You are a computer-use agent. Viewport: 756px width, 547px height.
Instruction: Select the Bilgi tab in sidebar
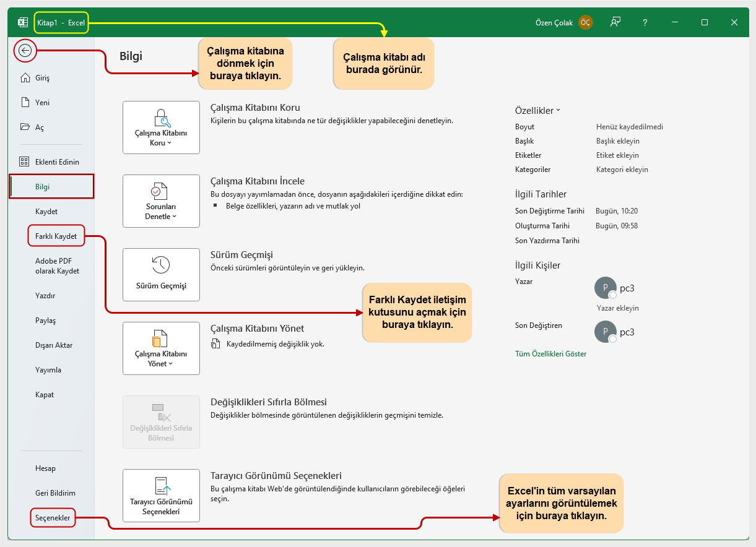point(52,187)
